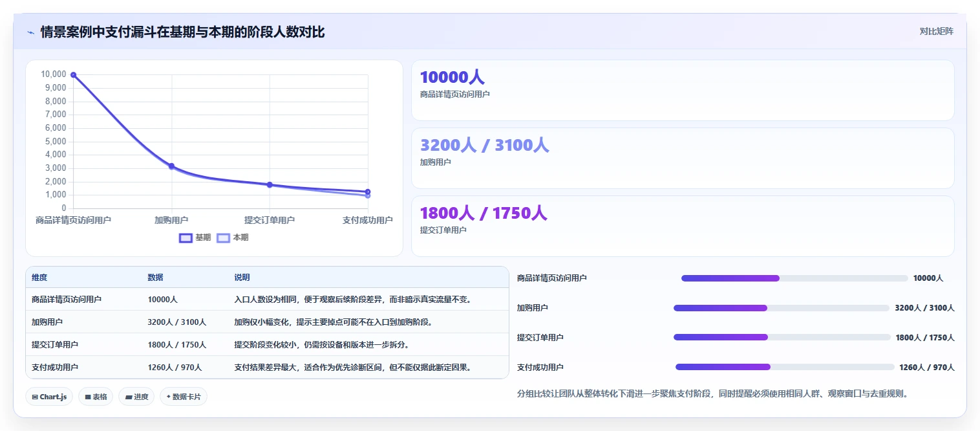This screenshot has width=980, height=431.
Task: Click the 数据卡片 chip sparkle icon
Action: point(169,397)
